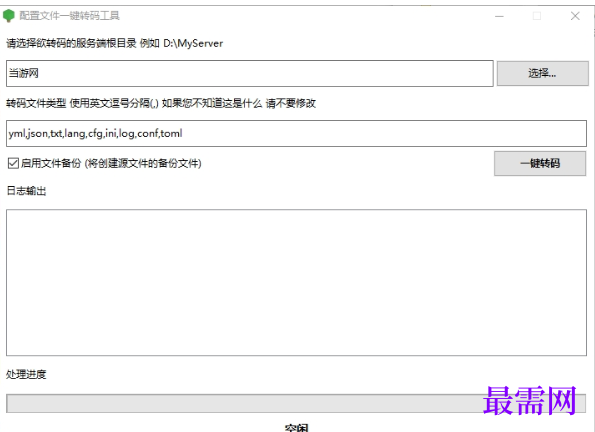The width and height of the screenshot is (595, 432).
Task: Click the 转码文件类型 instruction label
Action: tap(161, 103)
